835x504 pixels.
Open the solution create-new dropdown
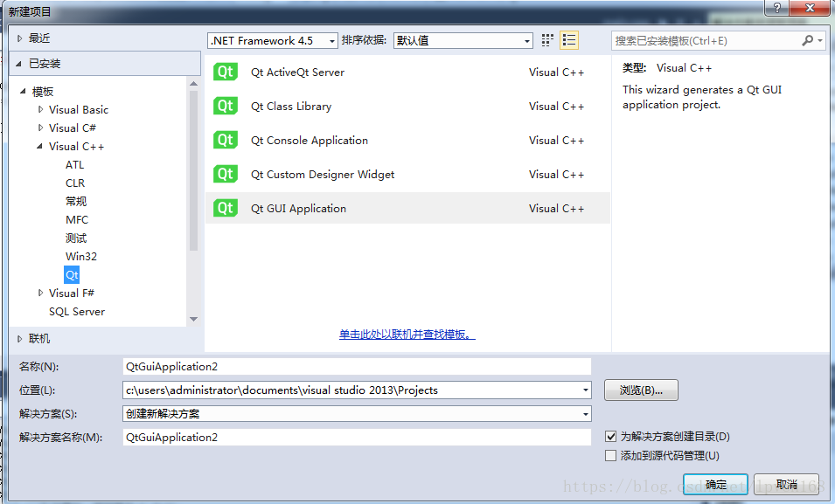click(x=357, y=413)
